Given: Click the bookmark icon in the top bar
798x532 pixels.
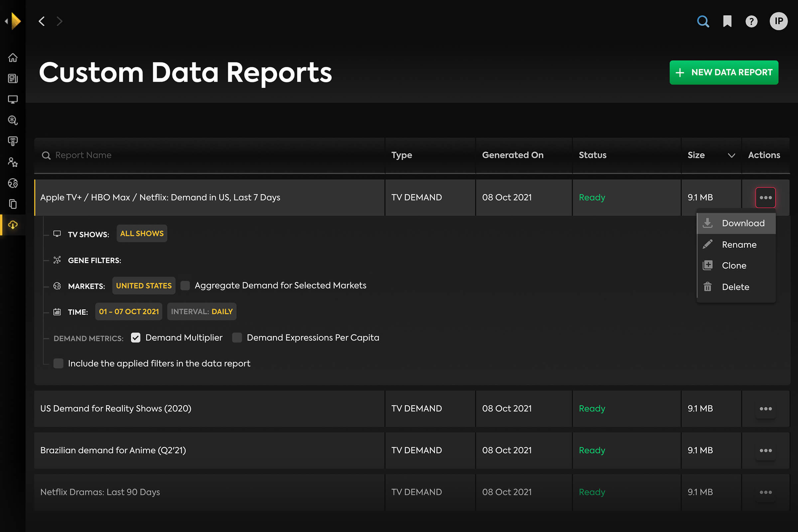Looking at the screenshot, I should click(x=728, y=21).
